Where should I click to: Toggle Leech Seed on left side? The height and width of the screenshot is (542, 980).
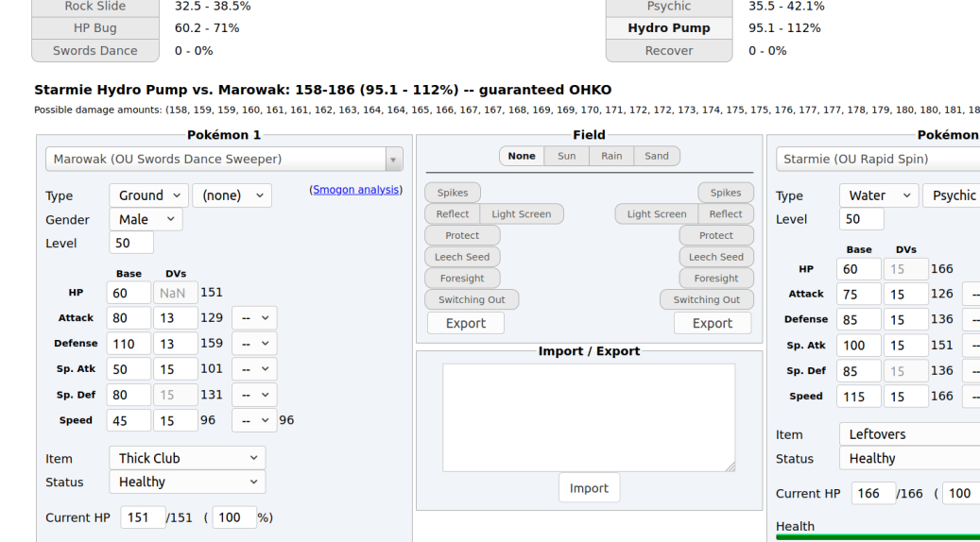coord(462,257)
